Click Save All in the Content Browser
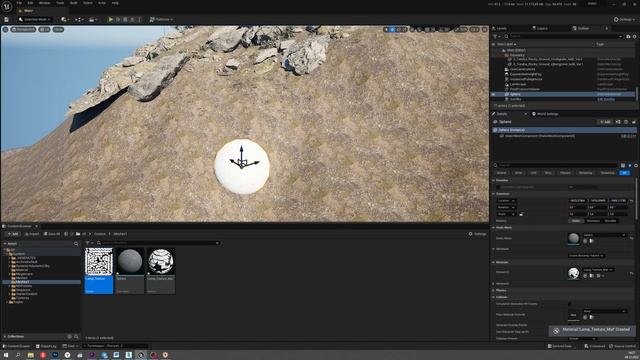The height and width of the screenshot is (360, 640). tap(52, 234)
